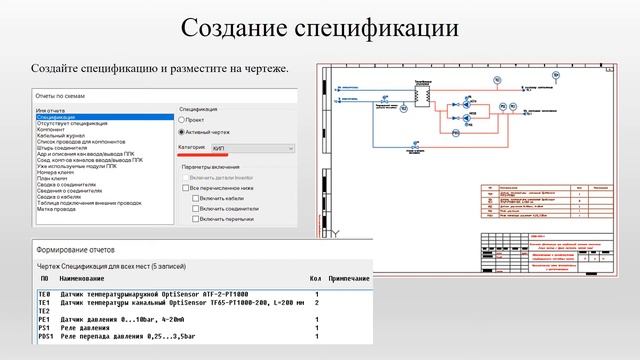
Task: Select 'Уже используемые модули ППК' report
Action: tap(77, 166)
